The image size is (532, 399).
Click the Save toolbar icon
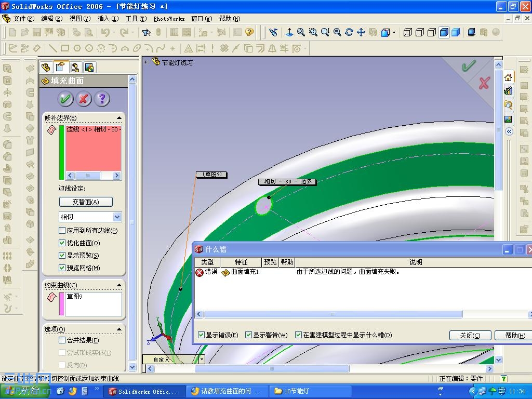coord(37,32)
